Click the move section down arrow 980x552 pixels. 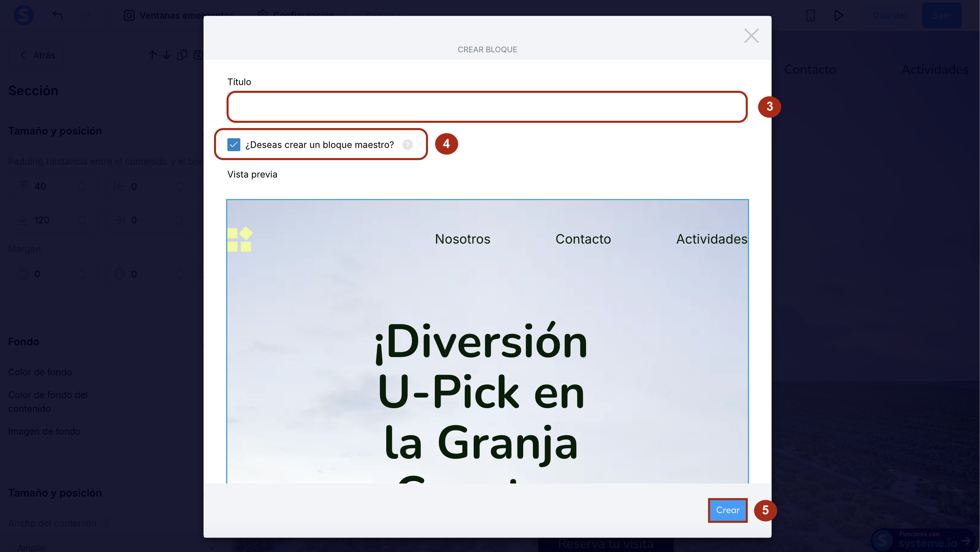click(x=167, y=55)
